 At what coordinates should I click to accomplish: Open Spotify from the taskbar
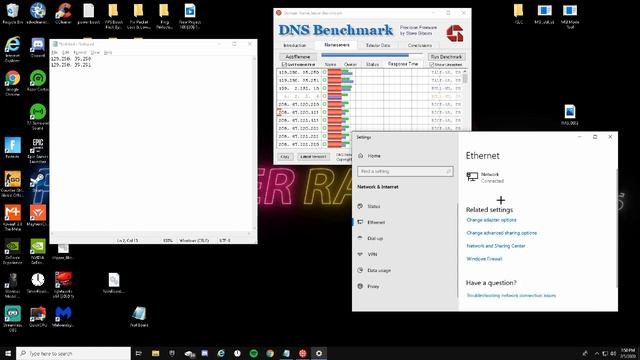pyautogui.click(x=253, y=353)
